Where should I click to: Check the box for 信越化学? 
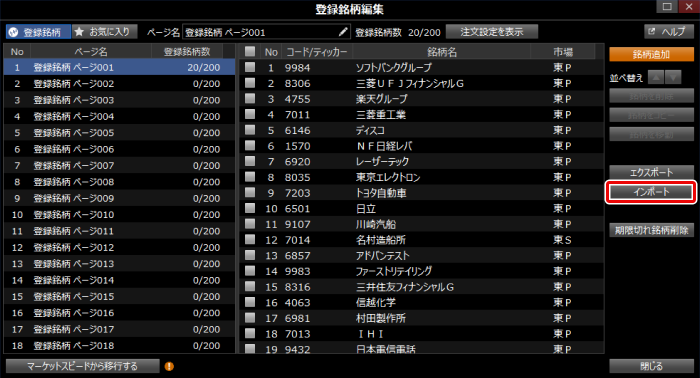250,302
